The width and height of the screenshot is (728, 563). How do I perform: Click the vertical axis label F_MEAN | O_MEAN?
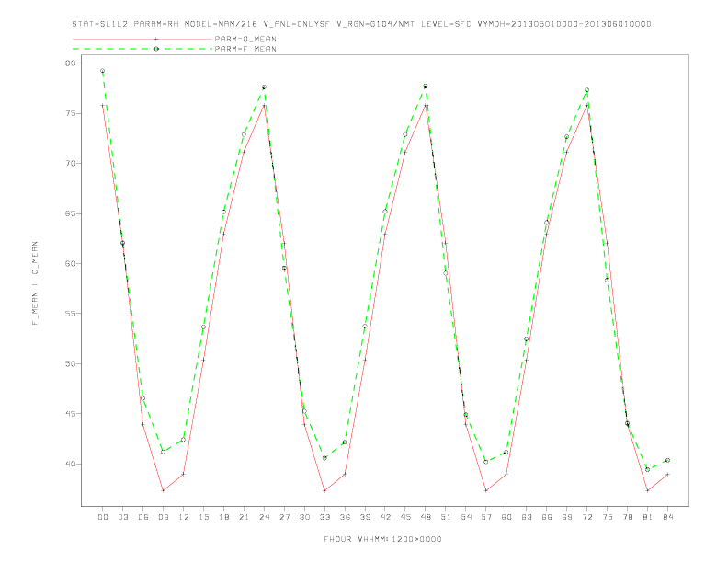[x=35, y=283]
